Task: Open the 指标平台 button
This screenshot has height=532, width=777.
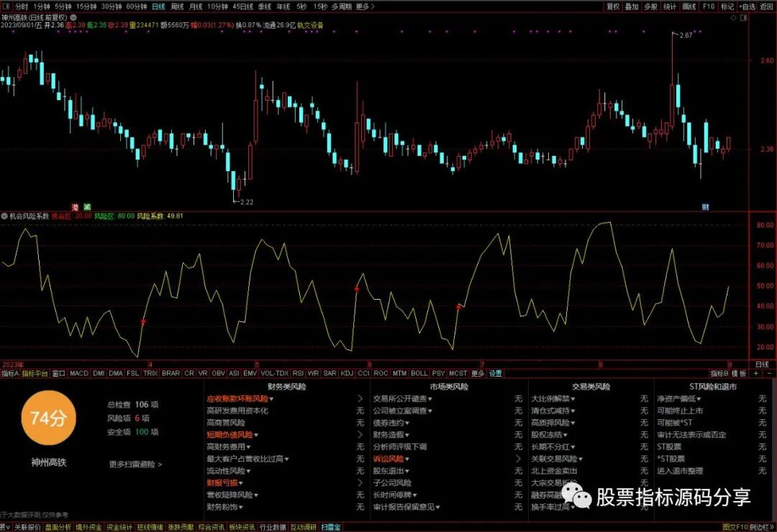Action: coord(35,373)
